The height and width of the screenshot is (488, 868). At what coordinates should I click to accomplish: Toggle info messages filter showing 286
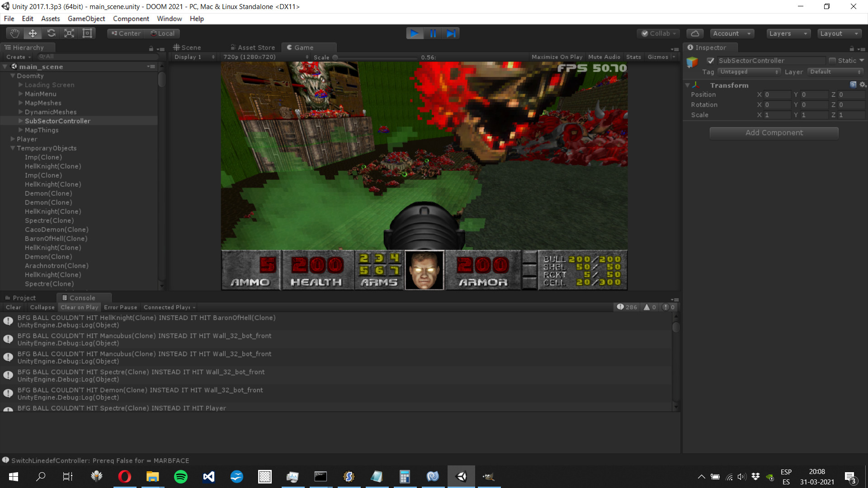tap(627, 307)
